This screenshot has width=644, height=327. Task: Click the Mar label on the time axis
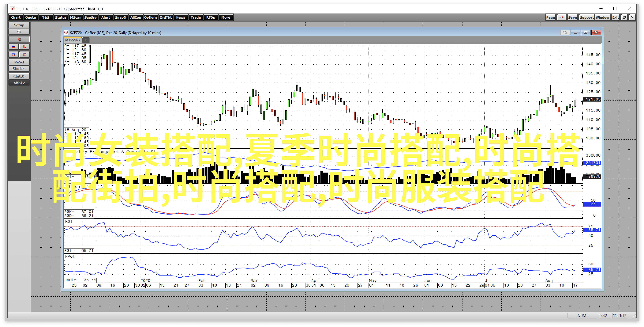point(254,281)
